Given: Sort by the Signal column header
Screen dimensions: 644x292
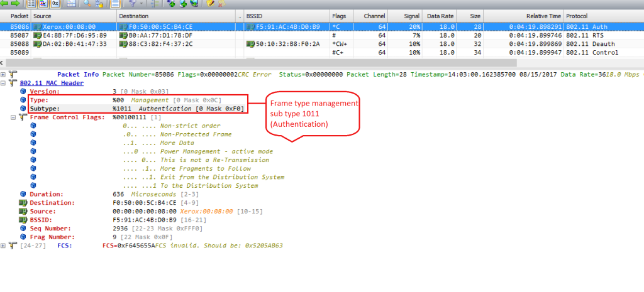Looking at the screenshot, I should [x=405, y=16].
